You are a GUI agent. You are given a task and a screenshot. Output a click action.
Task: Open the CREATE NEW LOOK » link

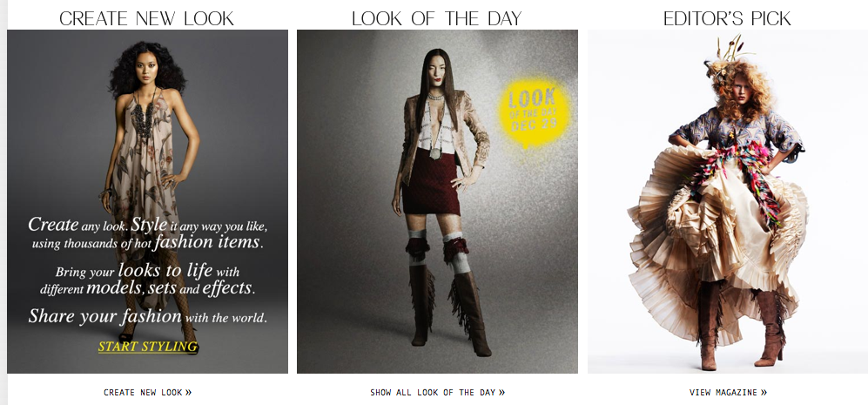pyautogui.click(x=147, y=392)
